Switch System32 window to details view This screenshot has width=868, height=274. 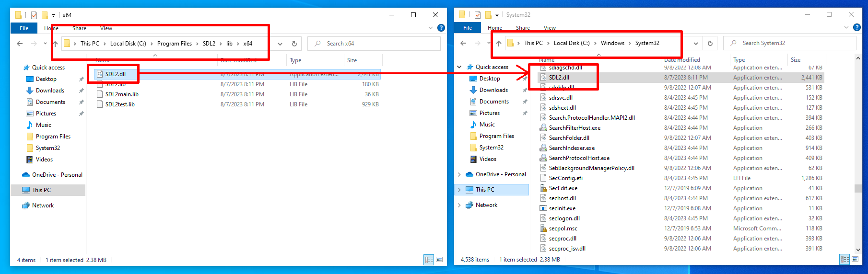click(844, 259)
